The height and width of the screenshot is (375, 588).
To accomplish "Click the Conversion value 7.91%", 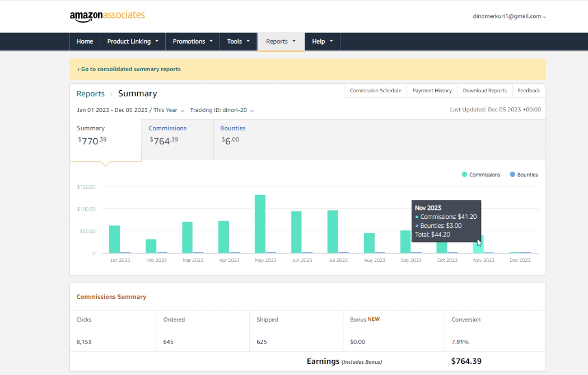I will point(460,342).
